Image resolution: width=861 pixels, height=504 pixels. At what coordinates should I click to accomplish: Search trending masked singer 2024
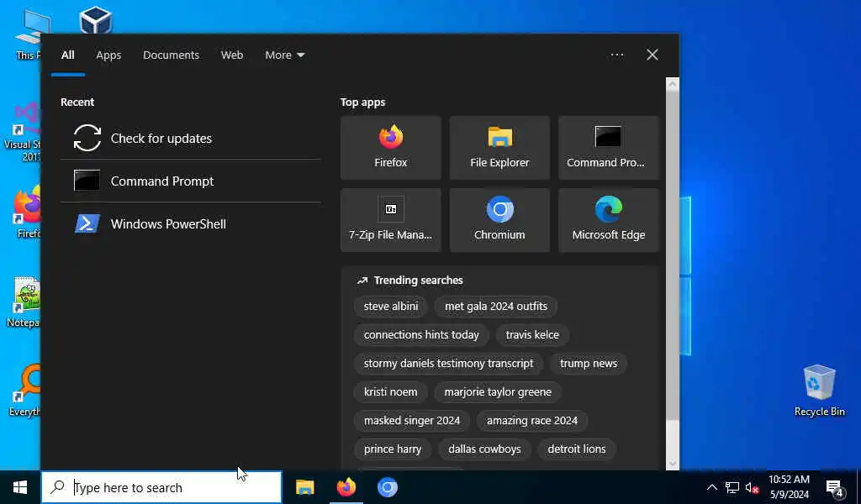coord(412,420)
